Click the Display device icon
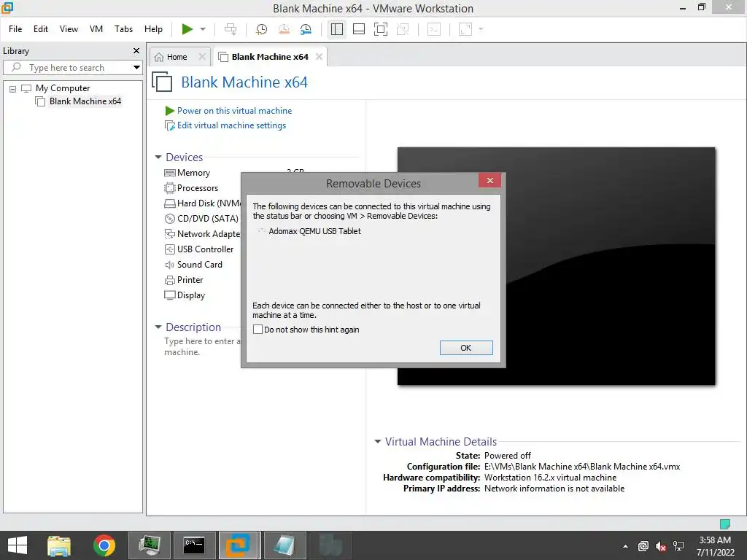The width and height of the screenshot is (747, 560). click(x=169, y=295)
